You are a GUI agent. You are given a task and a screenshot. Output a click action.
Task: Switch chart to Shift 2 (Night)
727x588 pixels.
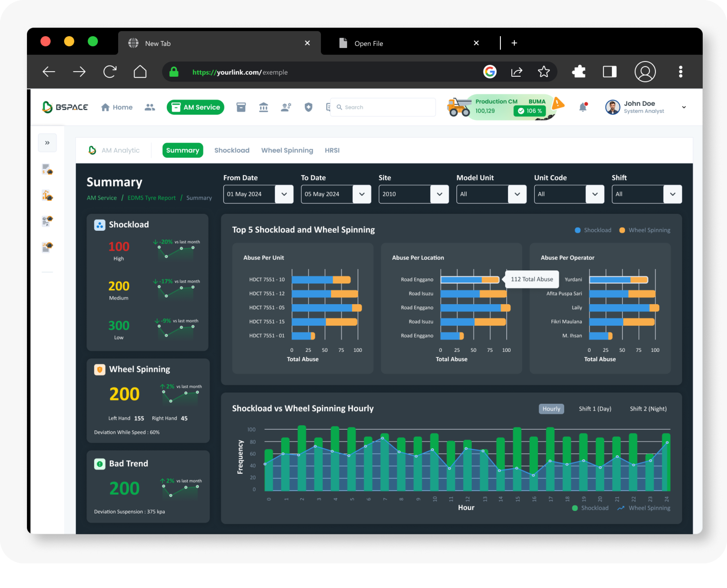tap(648, 409)
